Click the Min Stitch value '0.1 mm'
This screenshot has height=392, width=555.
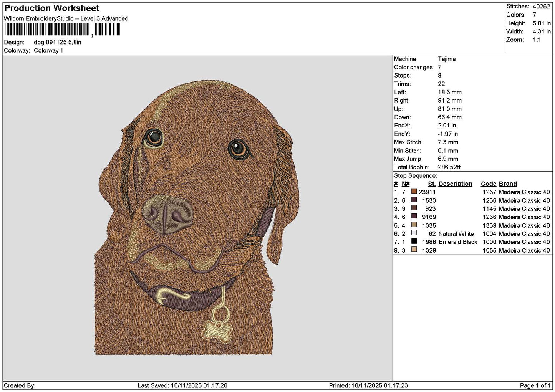[x=448, y=151]
